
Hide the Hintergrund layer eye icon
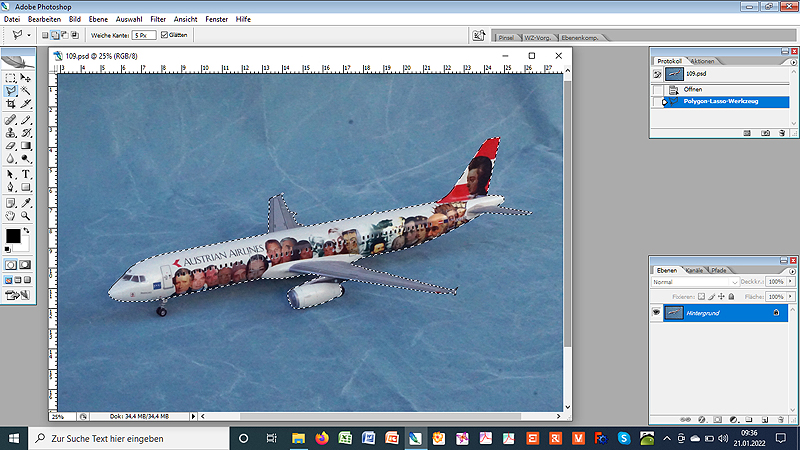coord(656,313)
